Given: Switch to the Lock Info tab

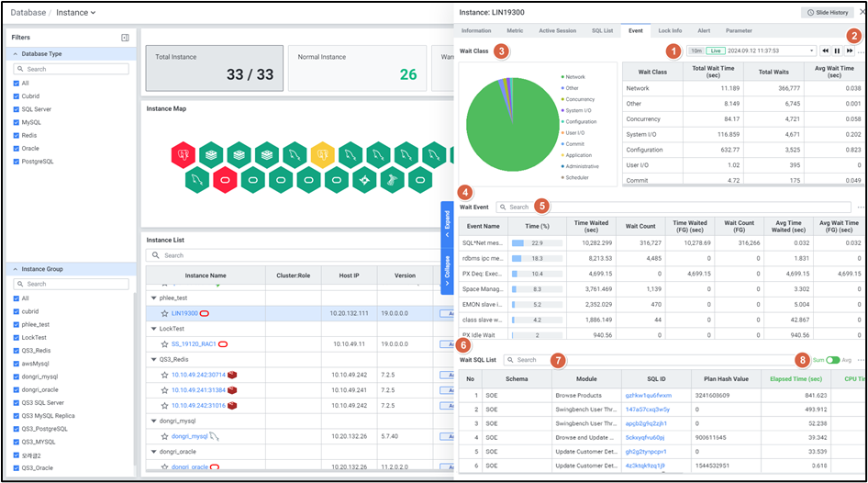Looking at the screenshot, I should pos(669,30).
